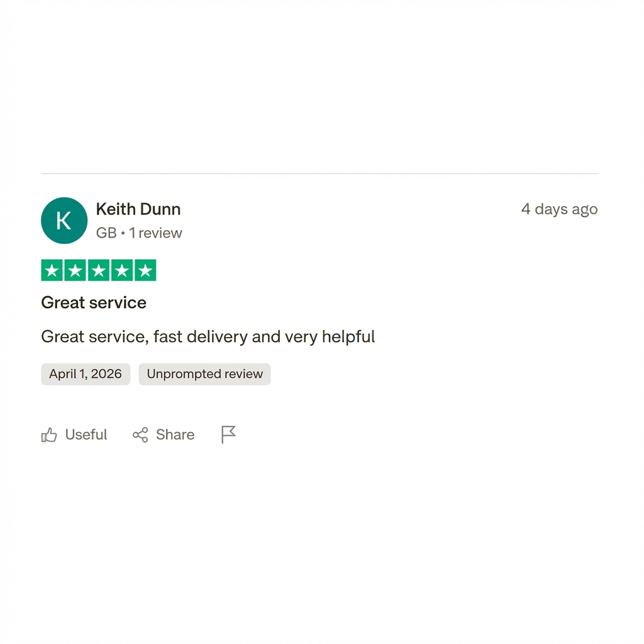Click the first green star
Image resolution: width=644 pixels, height=644 pixels.
click(52, 270)
